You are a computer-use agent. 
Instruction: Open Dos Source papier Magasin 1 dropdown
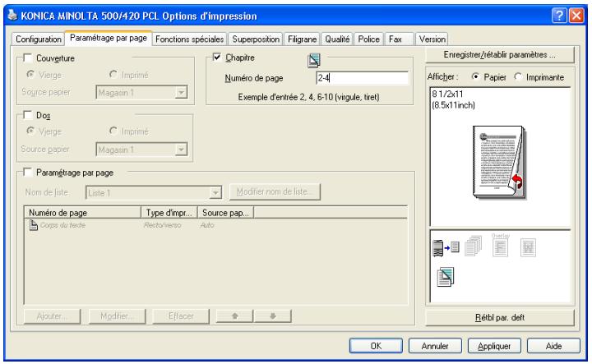142,150
